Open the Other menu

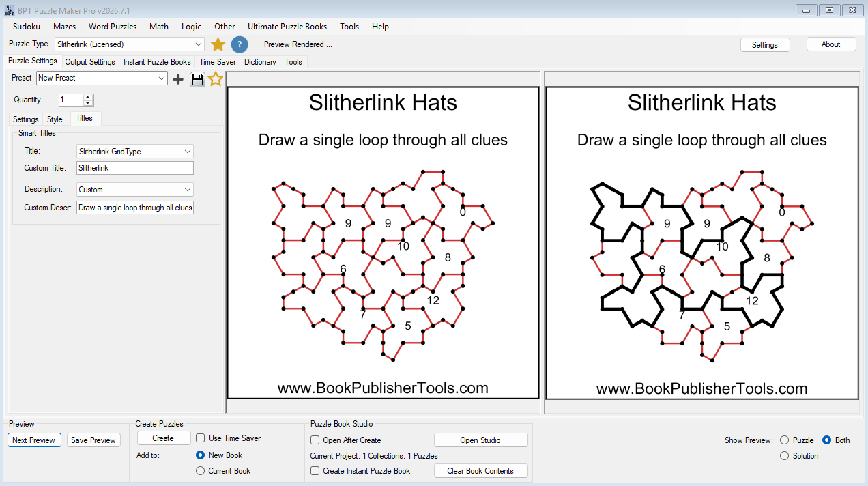tap(225, 27)
